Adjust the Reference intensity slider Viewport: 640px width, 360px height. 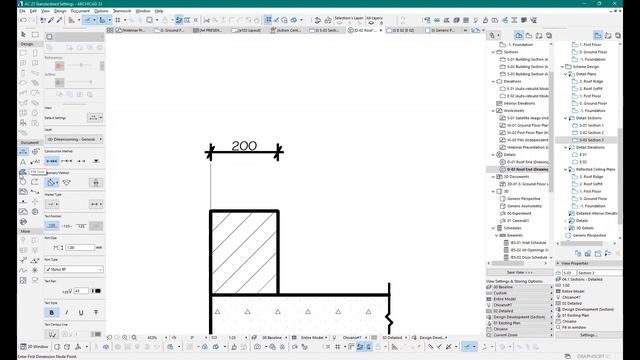81,65
